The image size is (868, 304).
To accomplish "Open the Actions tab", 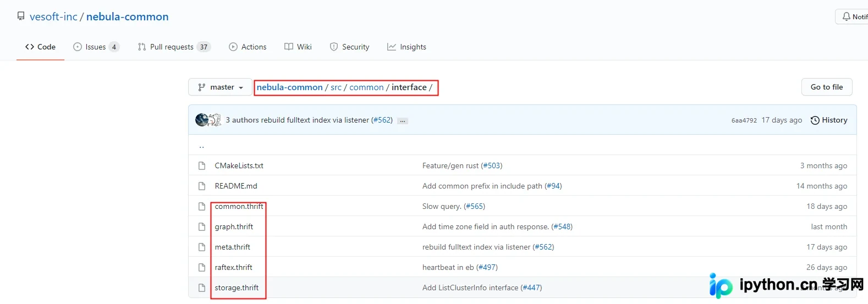I will coord(248,47).
